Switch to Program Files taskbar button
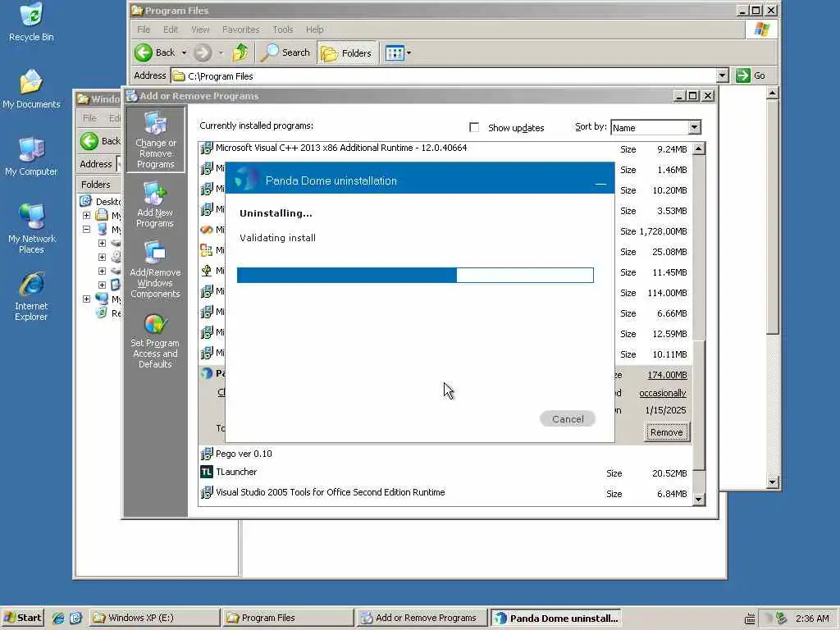The width and height of the screenshot is (840, 630). pyautogui.click(x=288, y=618)
